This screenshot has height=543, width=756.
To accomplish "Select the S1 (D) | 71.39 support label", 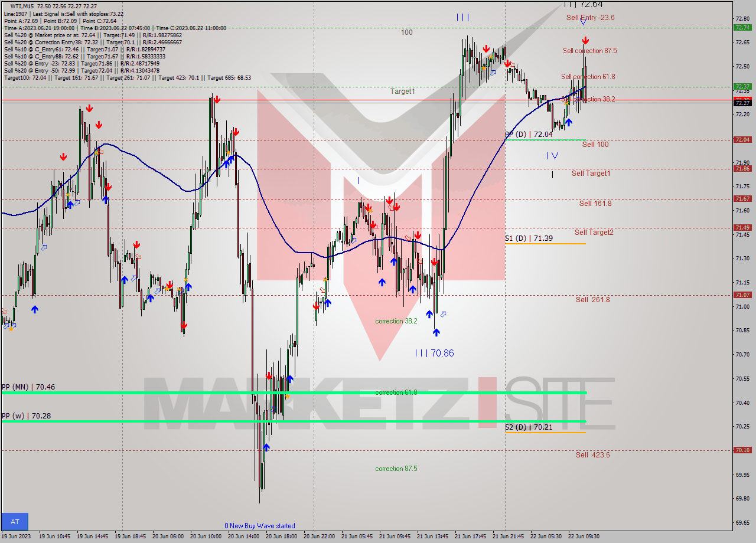I will tap(529, 238).
